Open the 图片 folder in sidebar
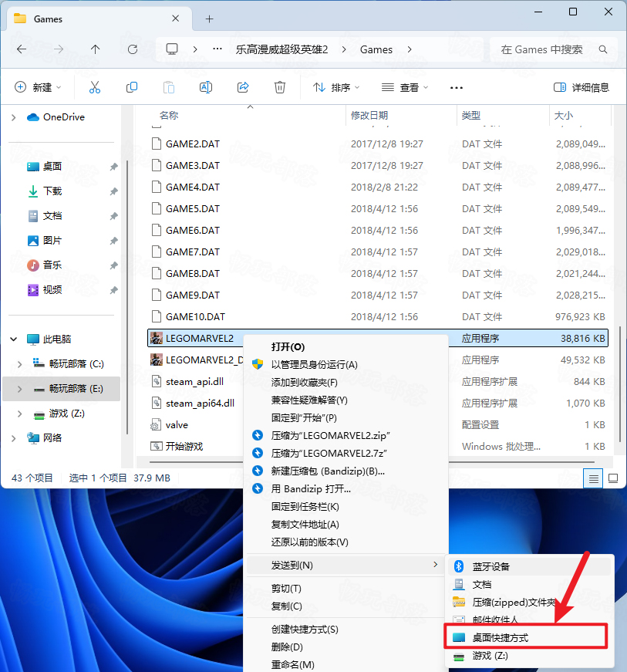 52,241
